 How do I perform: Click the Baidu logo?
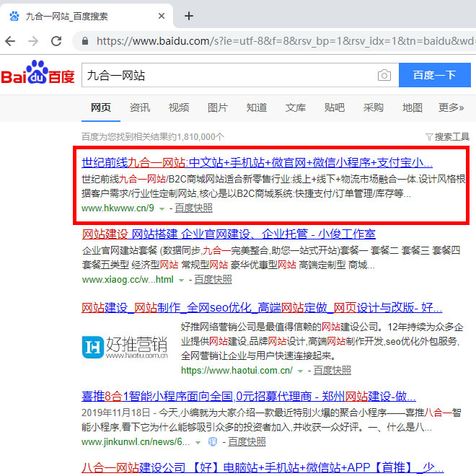[38, 72]
